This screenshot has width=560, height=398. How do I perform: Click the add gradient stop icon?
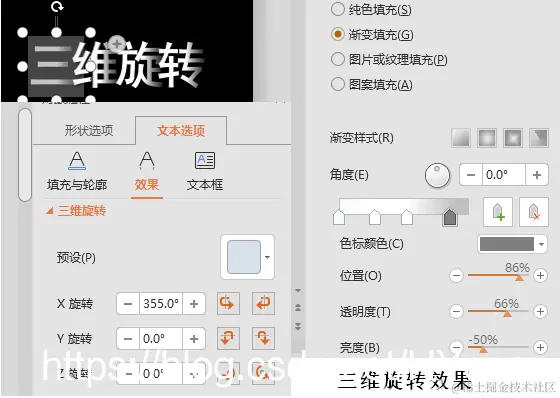(x=498, y=212)
